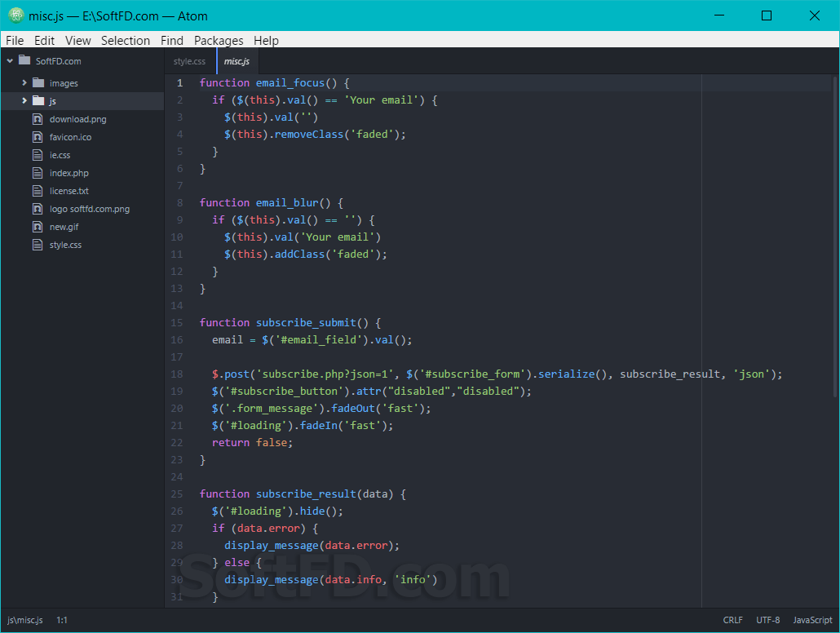
Task: Change the JavaScript grammar selector
Action: 812,620
